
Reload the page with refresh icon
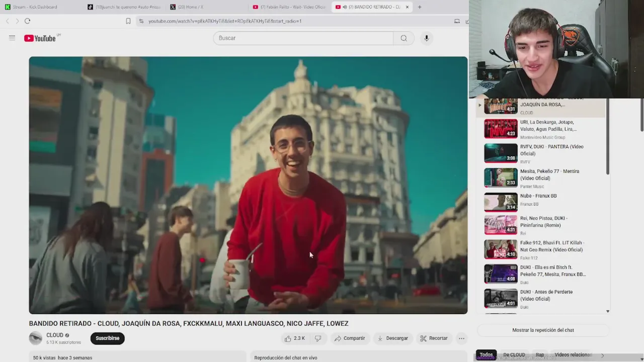pyautogui.click(x=28, y=21)
